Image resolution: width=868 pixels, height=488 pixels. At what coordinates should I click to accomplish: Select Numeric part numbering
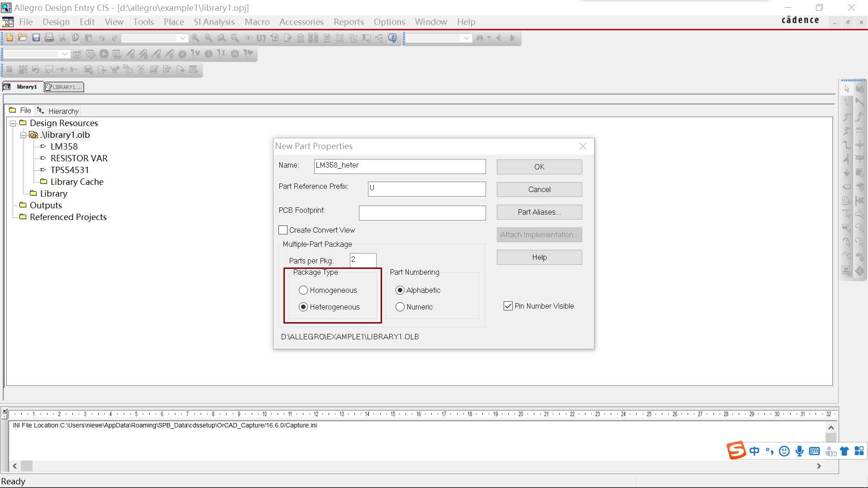coord(400,307)
